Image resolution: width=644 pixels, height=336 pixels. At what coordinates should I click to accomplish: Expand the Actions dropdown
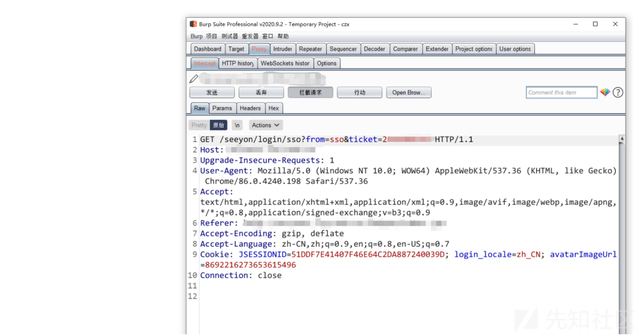266,125
